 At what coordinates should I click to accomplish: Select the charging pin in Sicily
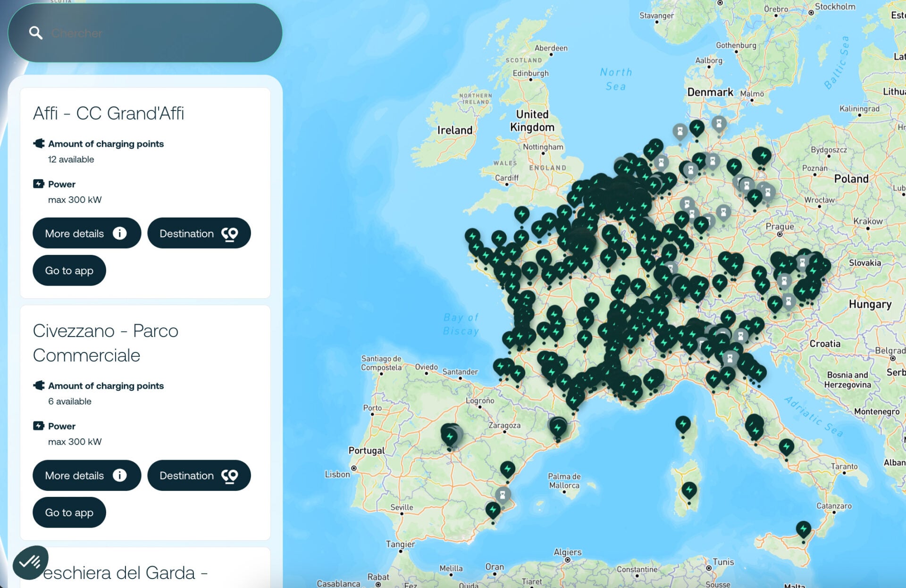click(x=803, y=529)
